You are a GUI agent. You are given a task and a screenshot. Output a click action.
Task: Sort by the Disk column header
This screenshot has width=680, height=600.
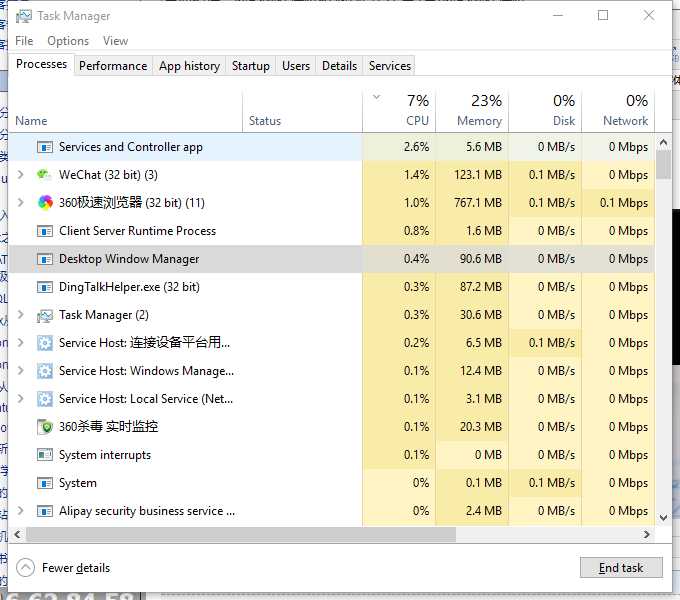pyautogui.click(x=545, y=111)
